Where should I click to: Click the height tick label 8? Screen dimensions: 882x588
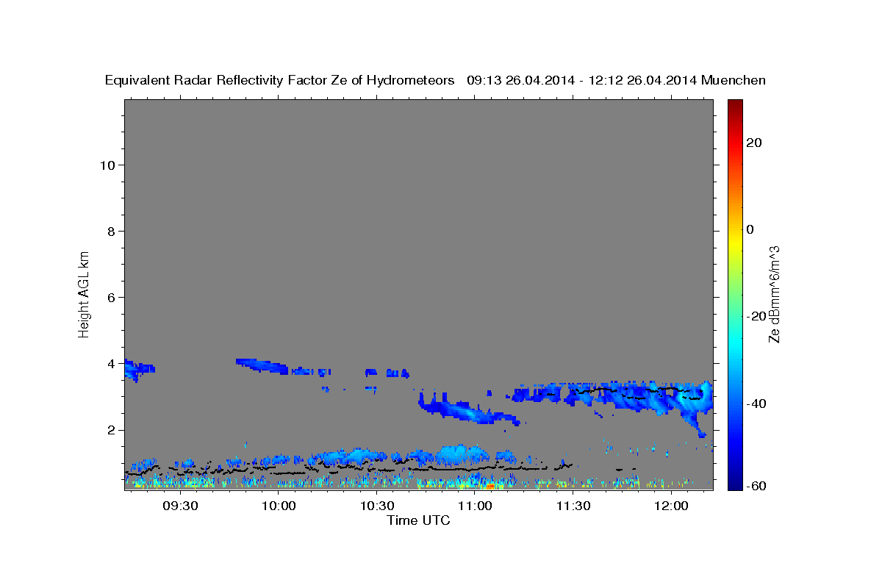(110, 232)
